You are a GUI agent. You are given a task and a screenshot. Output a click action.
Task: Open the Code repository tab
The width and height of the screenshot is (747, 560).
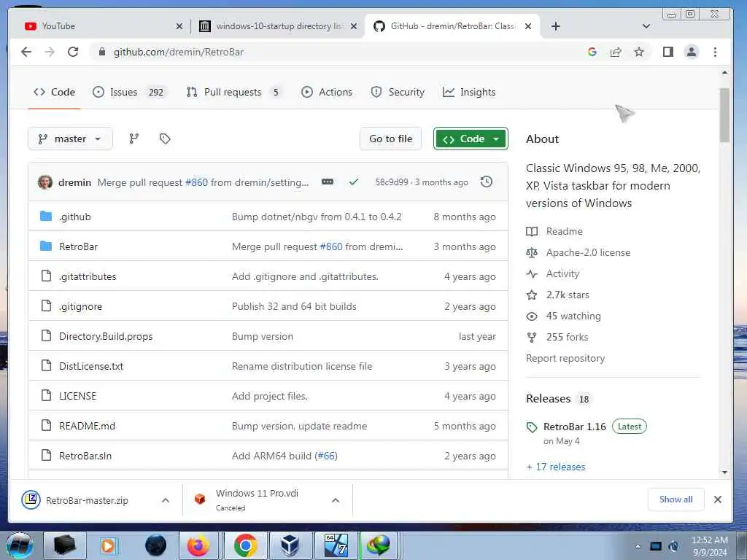click(54, 92)
